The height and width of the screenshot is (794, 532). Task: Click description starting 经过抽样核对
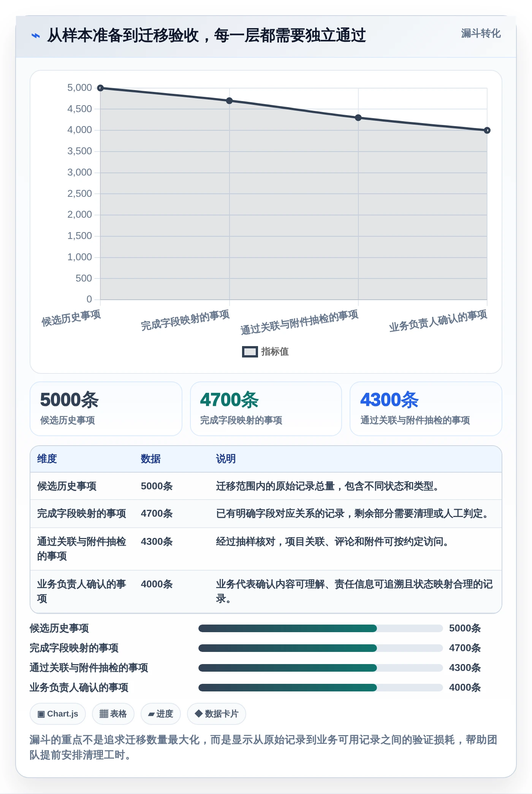tap(333, 541)
